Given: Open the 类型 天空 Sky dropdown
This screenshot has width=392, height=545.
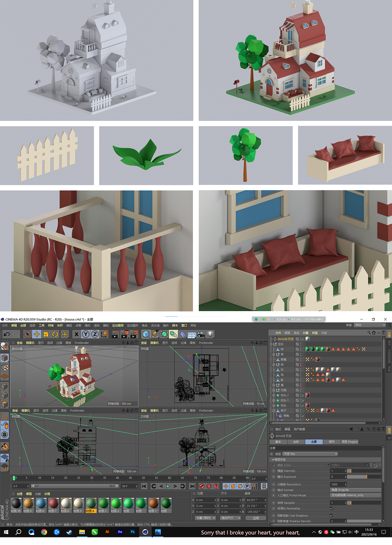Looking at the screenshot, I should tap(310, 454).
